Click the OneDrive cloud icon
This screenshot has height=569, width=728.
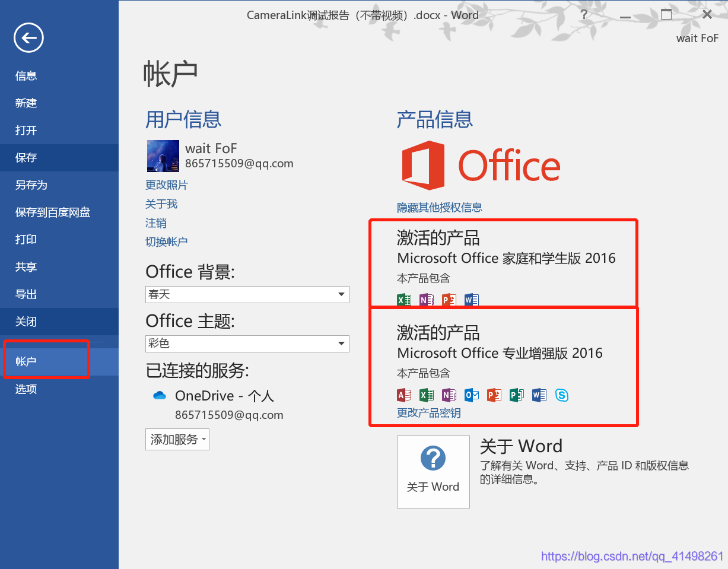160,395
